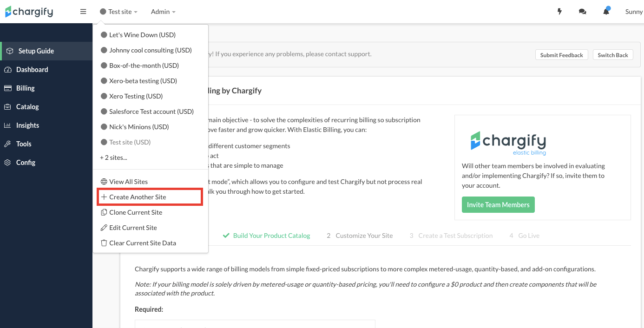Click the Chargify logo in header
Screen dimensions: 644x328
click(x=29, y=12)
